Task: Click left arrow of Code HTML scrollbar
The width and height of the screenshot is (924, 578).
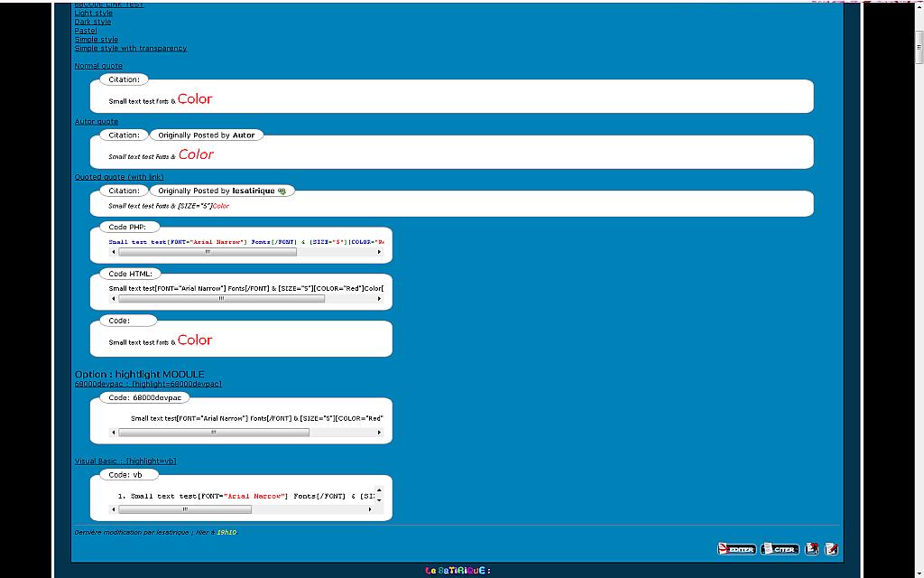Action: pyautogui.click(x=113, y=299)
